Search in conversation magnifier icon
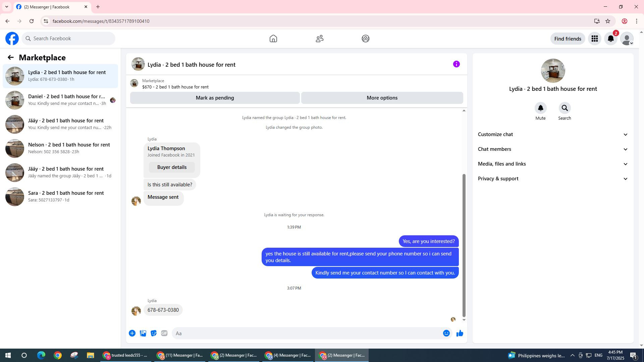 click(565, 108)
